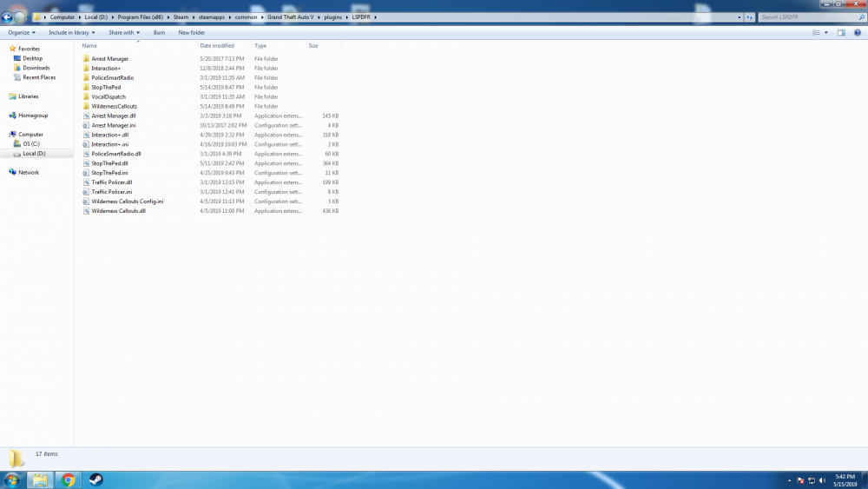Open the Organize menu
The image size is (868, 489).
click(x=22, y=33)
